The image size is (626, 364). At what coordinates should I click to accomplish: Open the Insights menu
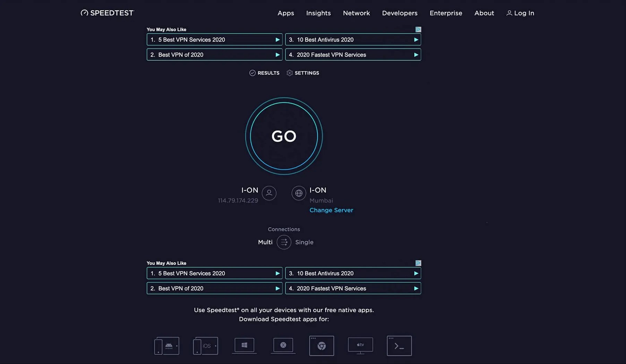point(318,13)
